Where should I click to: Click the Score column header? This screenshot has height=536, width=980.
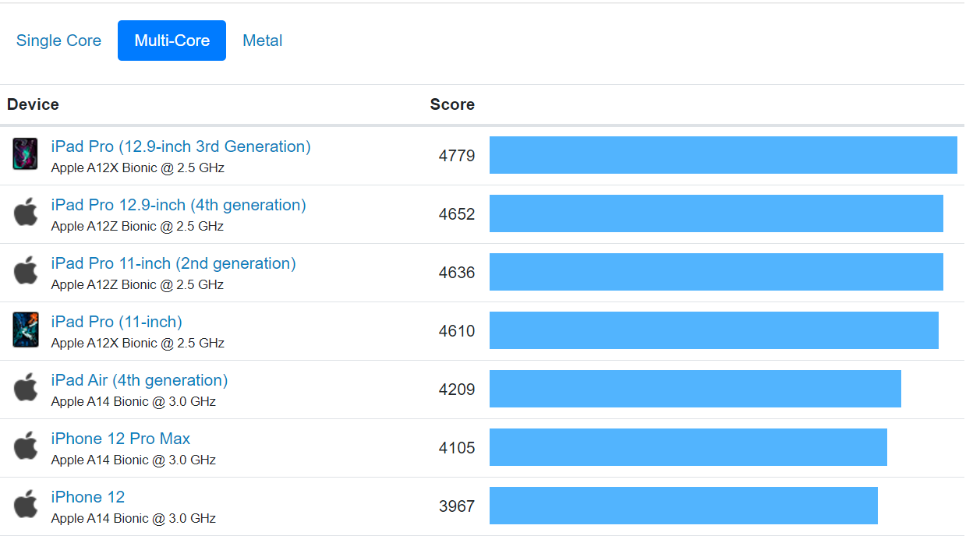coord(452,104)
